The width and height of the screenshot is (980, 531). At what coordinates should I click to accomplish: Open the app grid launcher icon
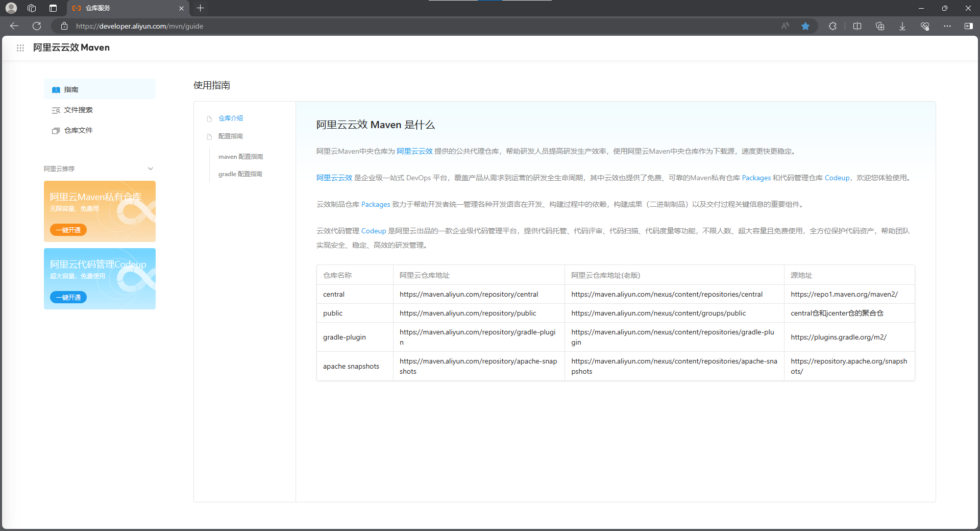tap(20, 47)
